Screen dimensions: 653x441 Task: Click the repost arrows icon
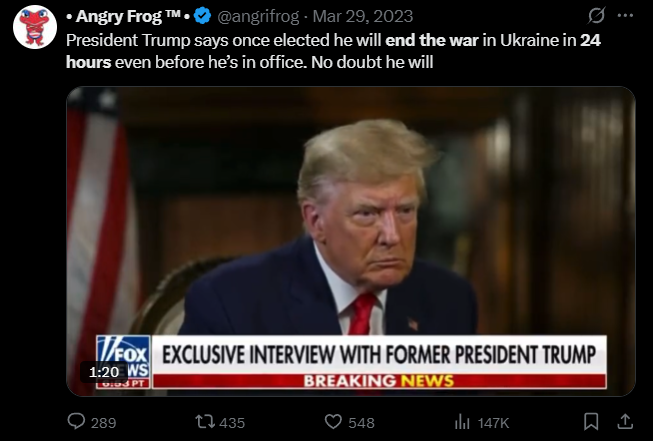coord(205,422)
